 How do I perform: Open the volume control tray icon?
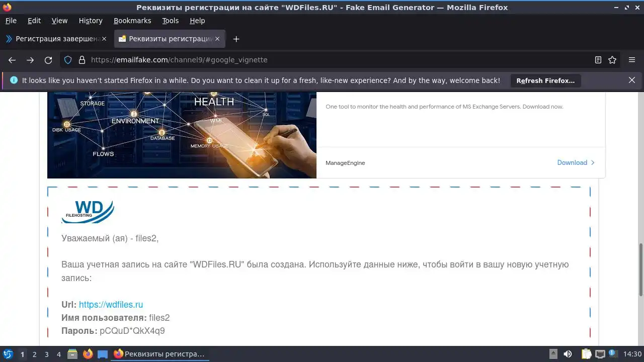click(568, 354)
